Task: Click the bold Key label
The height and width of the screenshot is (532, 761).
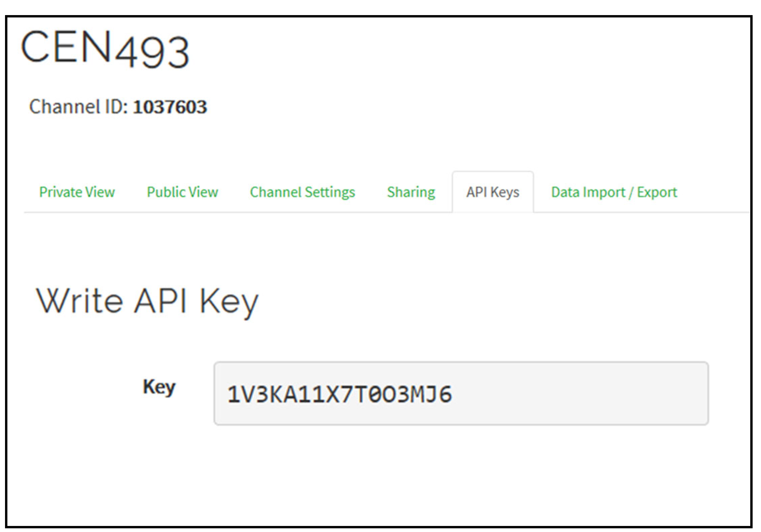Action: coord(159,387)
